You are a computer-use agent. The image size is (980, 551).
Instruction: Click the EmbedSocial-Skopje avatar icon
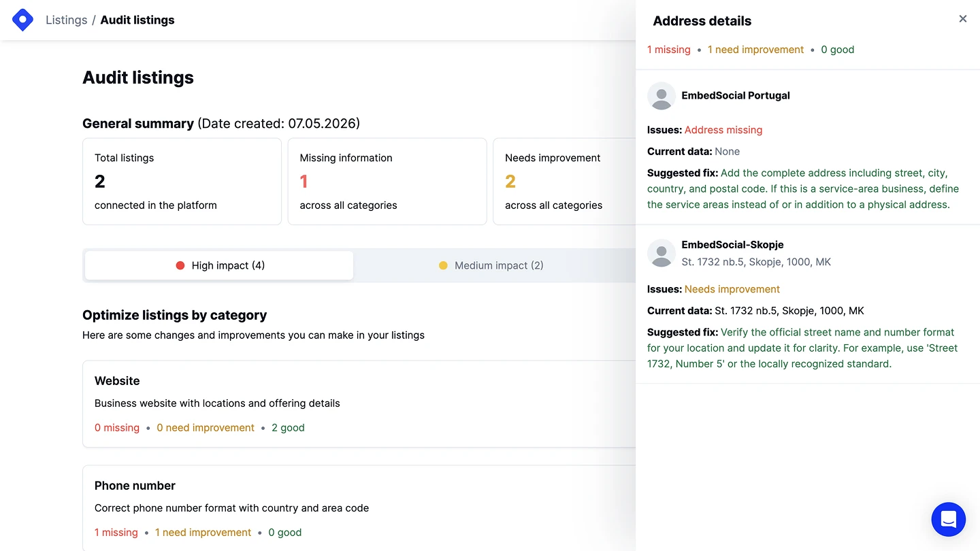tap(661, 254)
